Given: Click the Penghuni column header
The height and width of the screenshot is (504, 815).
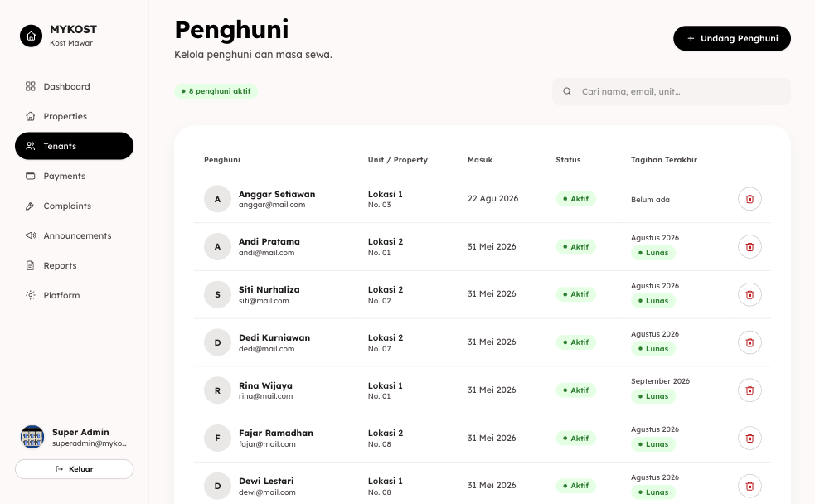Looking at the screenshot, I should pyautogui.click(x=222, y=160).
